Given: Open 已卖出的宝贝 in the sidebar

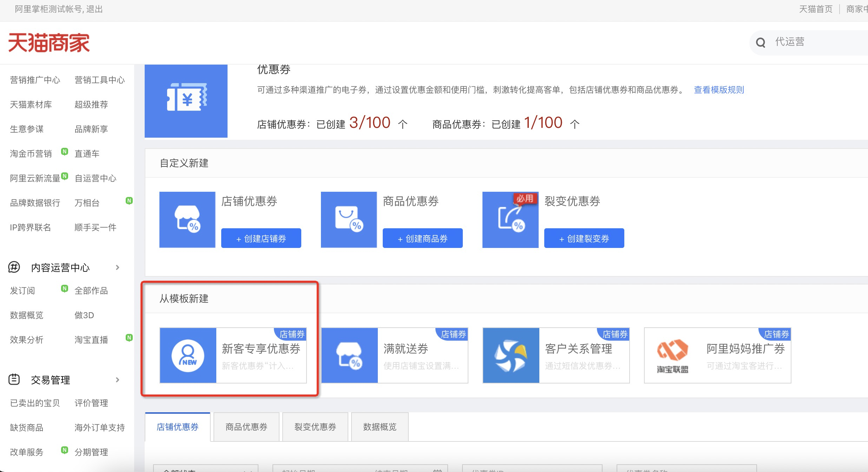Looking at the screenshot, I should click(x=35, y=403).
